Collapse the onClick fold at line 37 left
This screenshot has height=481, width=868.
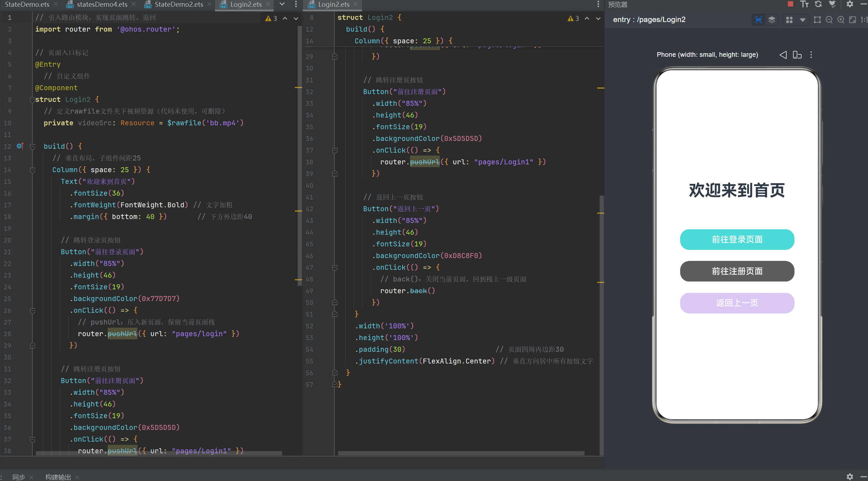click(32, 439)
